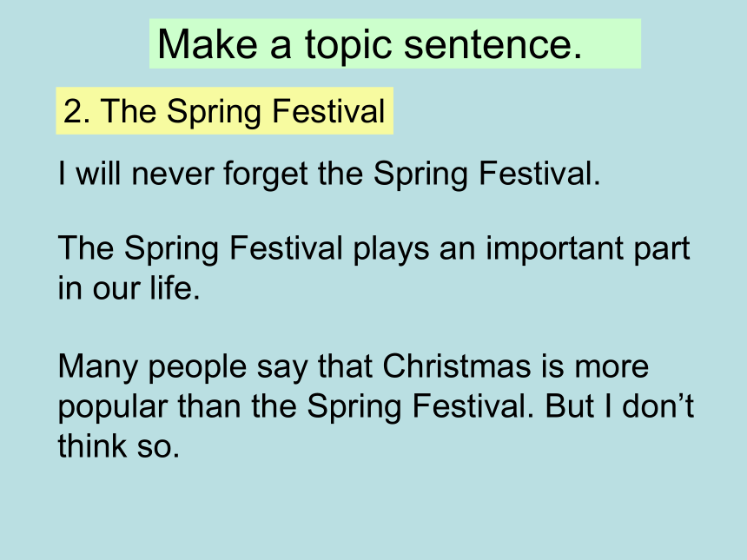Place cursor on the word "important"
The height and width of the screenshot is (560, 747).
[x=554, y=249]
